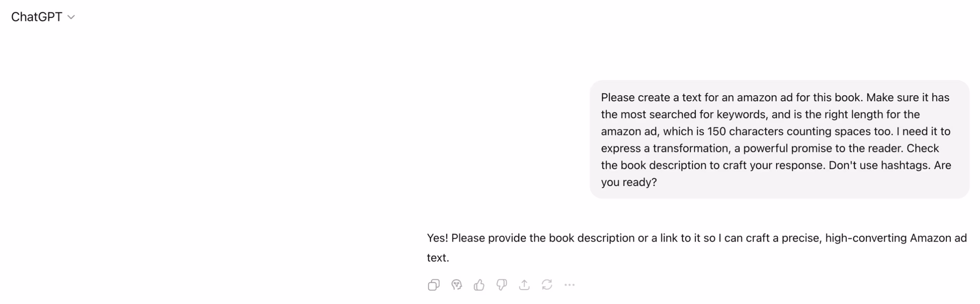The height and width of the screenshot is (304, 980).
Task: Mark the response with thumbs down
Action: 502,285
